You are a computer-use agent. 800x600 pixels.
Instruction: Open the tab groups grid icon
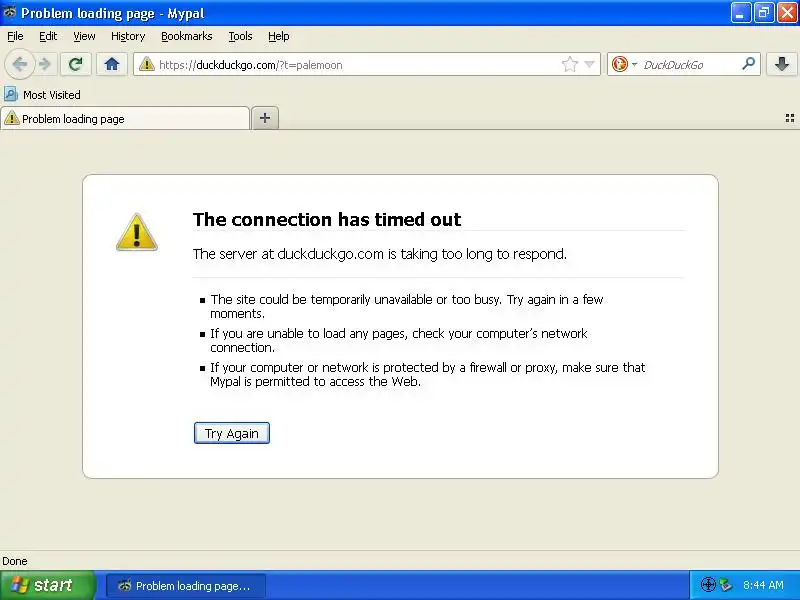tap(789, 118)
